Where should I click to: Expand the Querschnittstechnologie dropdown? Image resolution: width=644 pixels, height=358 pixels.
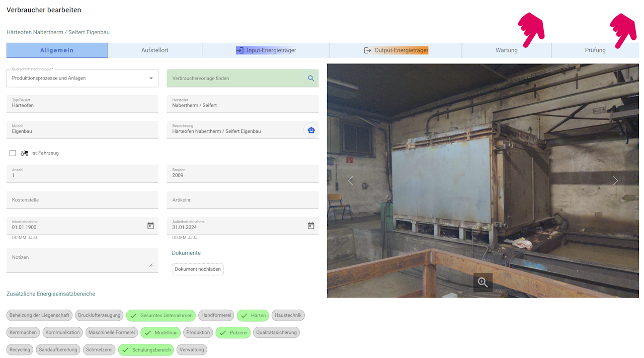coord(83,78)
